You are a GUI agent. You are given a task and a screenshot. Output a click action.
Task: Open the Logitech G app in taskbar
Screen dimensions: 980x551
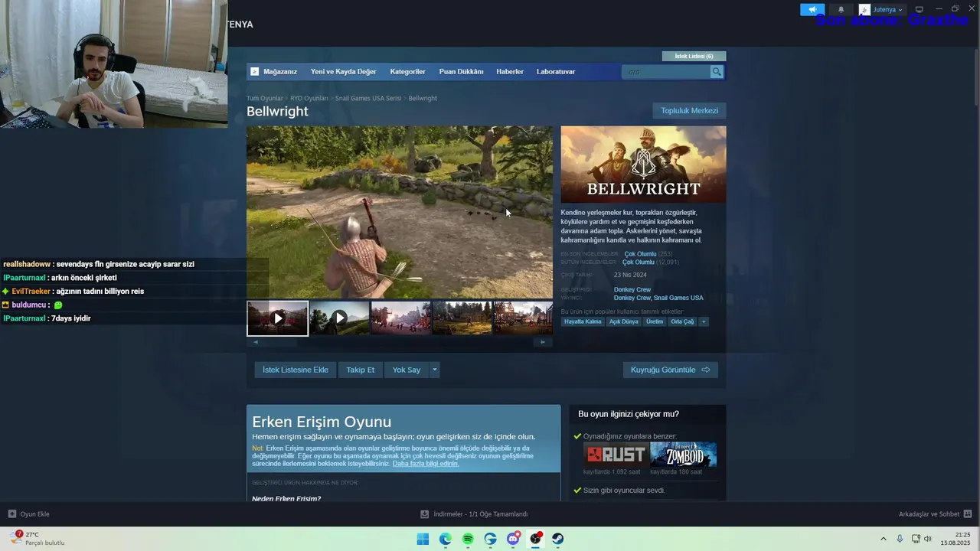[491, 539]
